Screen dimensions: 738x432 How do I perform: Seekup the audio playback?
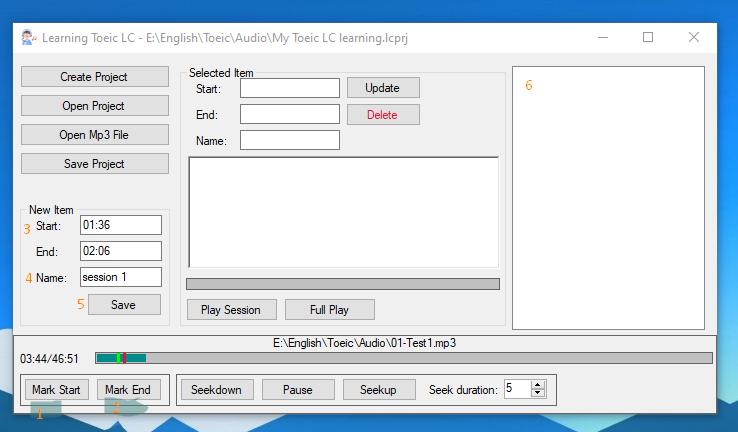[x=379, y=390]
